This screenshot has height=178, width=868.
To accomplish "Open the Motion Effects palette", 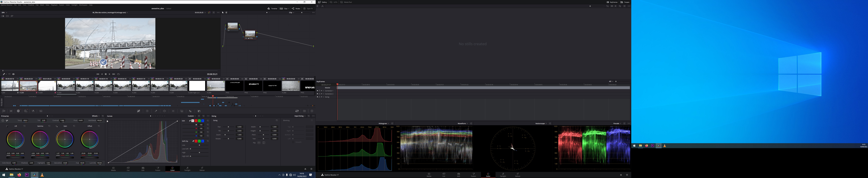I will click(x=41, y=111).
